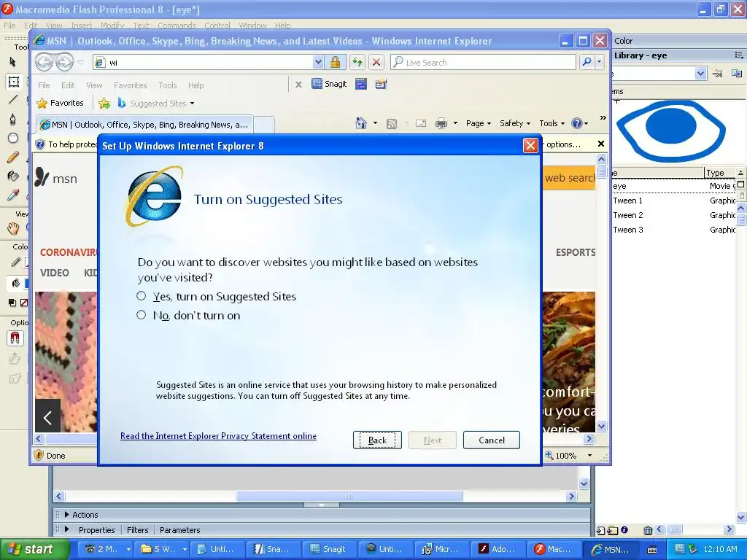747x560 pixels.
Task: Open the IE Favorites menu
Action: click(130, 85)
